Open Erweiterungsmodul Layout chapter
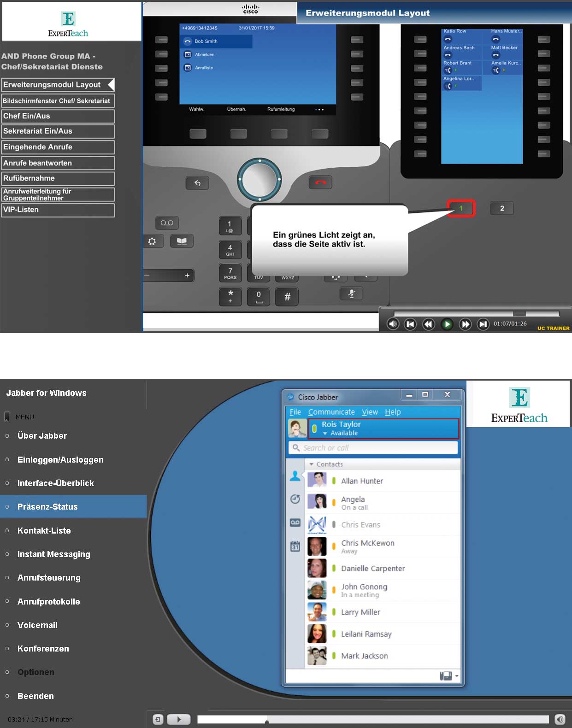The width and height of the screenshot is (572, 728). tap(58, 85)
